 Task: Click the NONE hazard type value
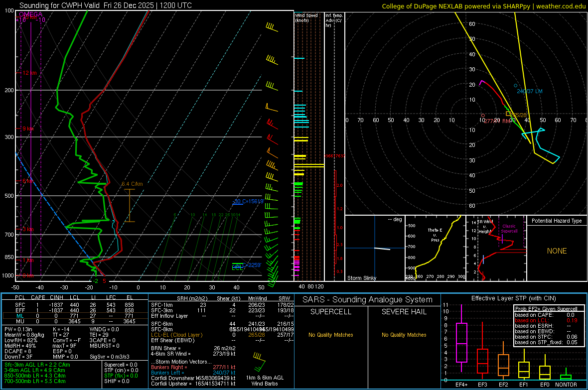click(x=557, y=251)
